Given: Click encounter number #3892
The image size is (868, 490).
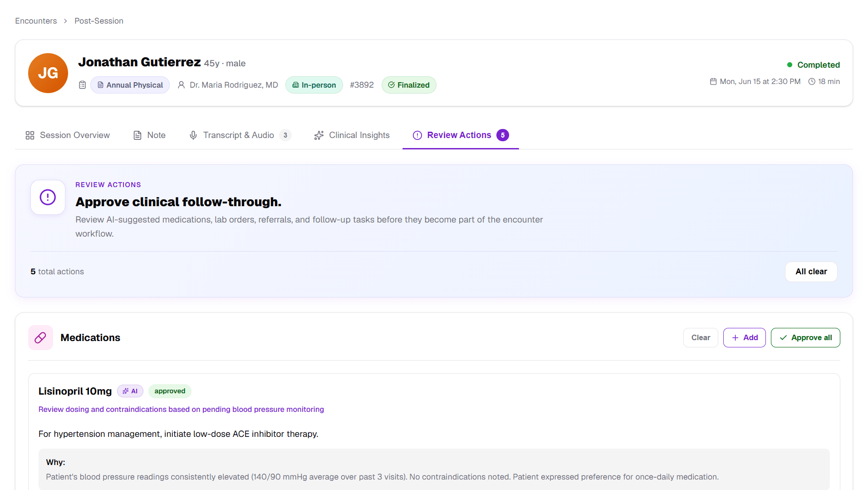Looking at the screenshot, I should (362, 85).
